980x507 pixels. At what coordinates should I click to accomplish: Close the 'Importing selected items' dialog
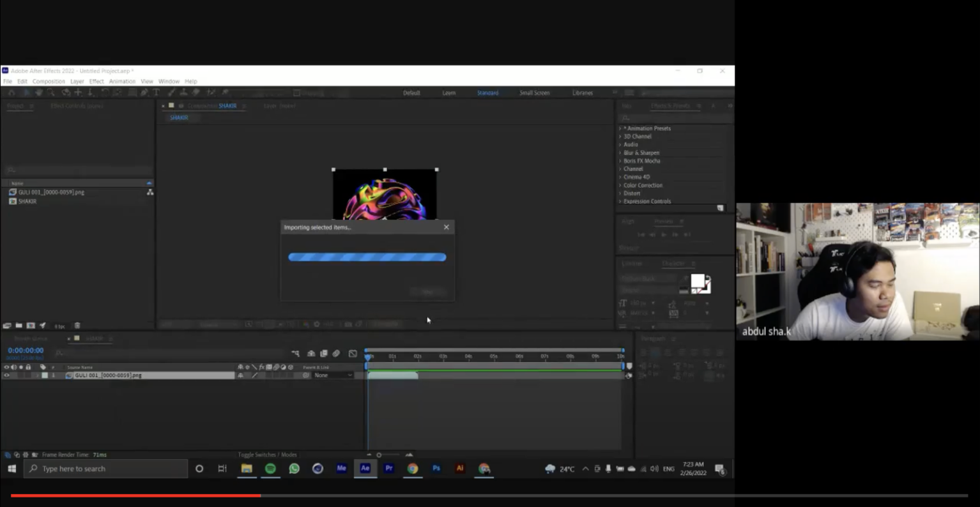click(447, 227)
